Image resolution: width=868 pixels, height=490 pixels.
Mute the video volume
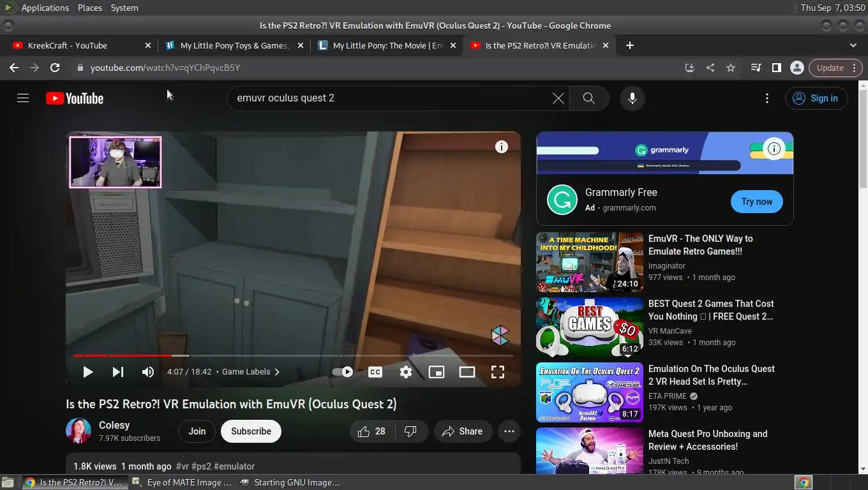148,372
